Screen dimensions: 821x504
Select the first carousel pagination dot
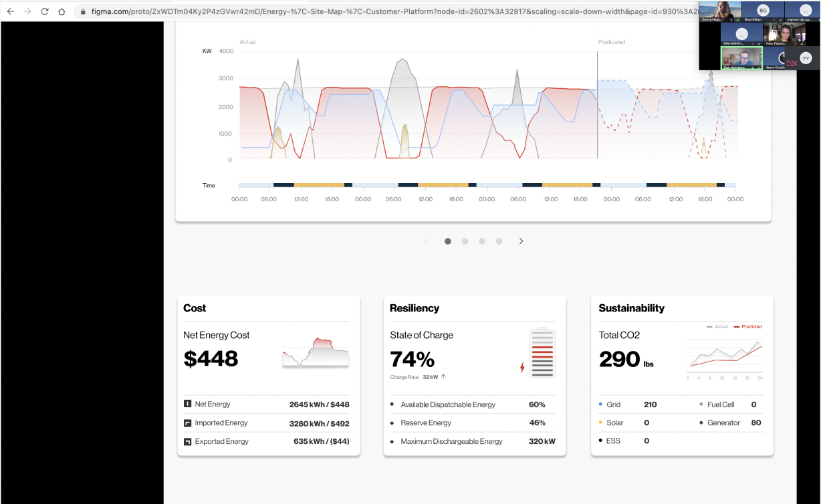[448, 241]
